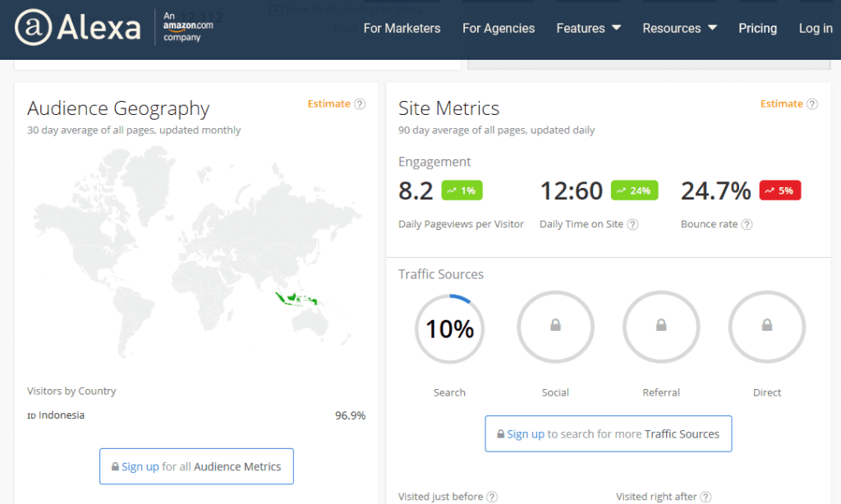Click Sign up for more Traffic Sources

coord(609,433)
